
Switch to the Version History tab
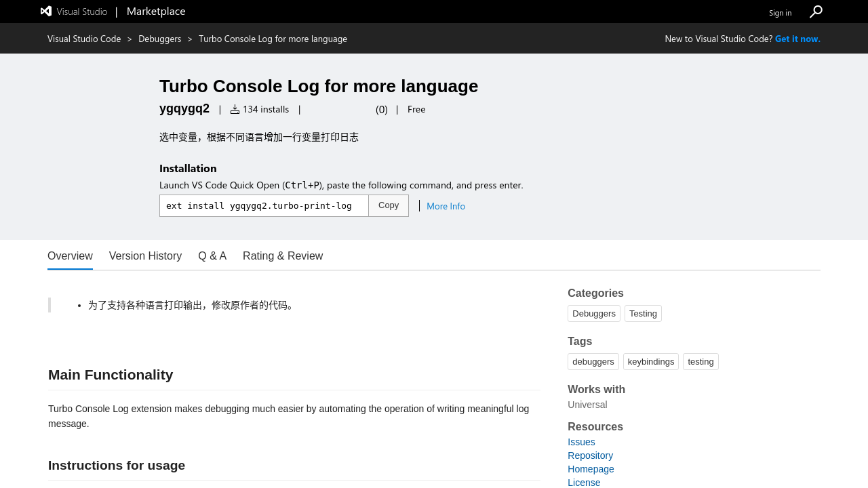click(x=145, y=256)
